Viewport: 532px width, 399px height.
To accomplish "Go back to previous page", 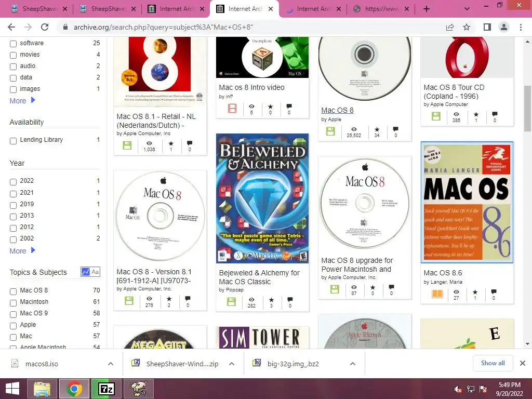I will (x=11, y=27).
